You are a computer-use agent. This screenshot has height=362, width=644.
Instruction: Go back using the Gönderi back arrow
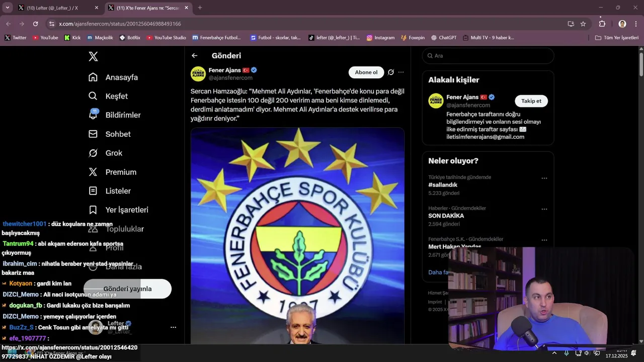(x=195, y=56)
